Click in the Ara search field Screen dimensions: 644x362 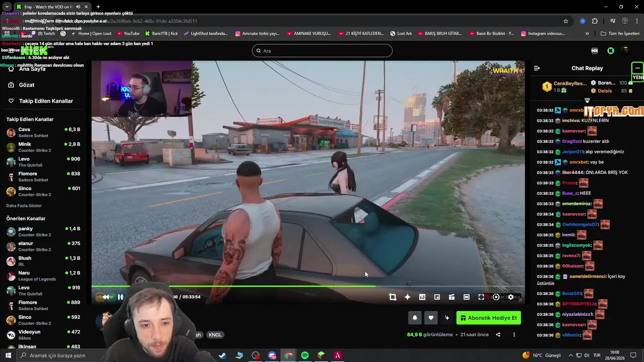pos(322,51)
